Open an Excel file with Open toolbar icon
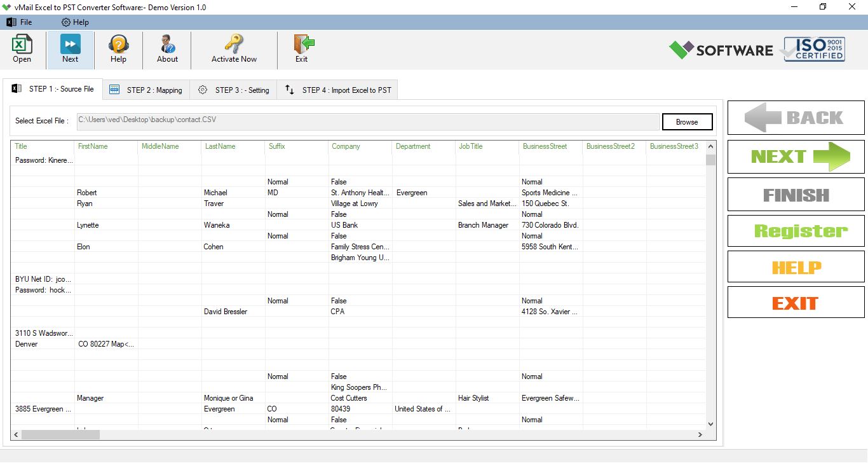The width and height of the screenshot is (868, 463). coord(22,50)
